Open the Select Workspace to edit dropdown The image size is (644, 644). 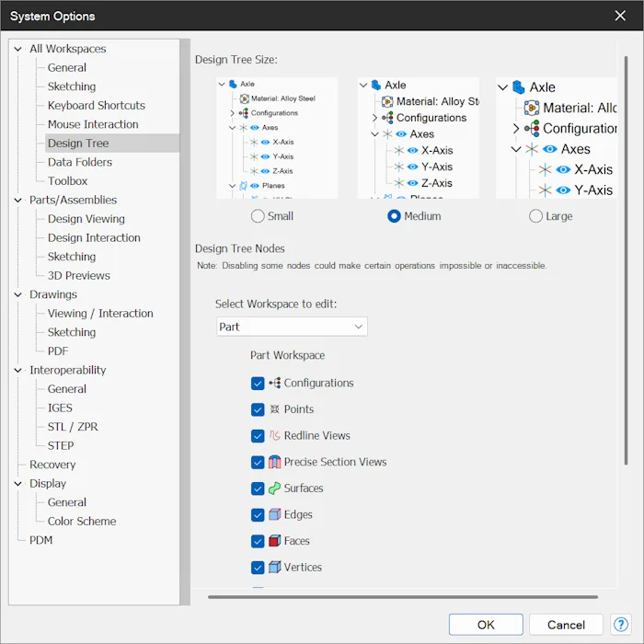(292, 327)
